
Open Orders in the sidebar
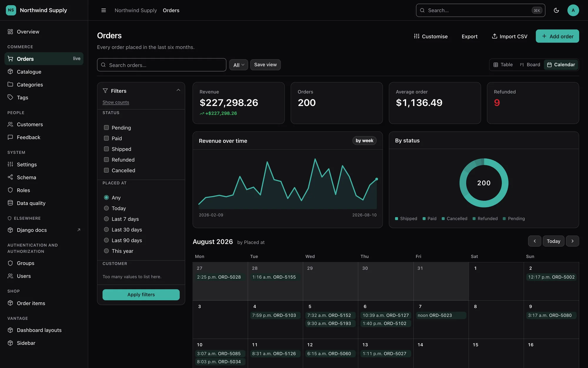pos(44,59)
